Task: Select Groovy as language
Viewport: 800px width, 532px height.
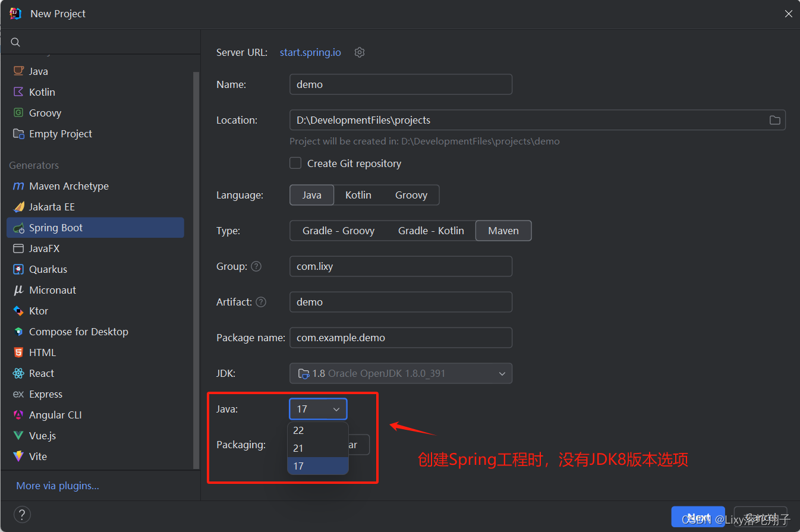Action: tap(411, 195)
